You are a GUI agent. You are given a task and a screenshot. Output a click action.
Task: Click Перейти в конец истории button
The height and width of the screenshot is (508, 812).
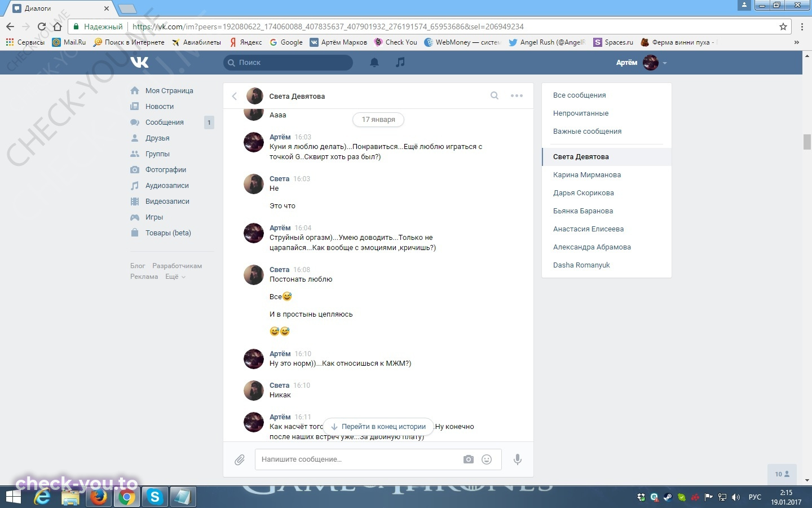[x=378, y=427]
